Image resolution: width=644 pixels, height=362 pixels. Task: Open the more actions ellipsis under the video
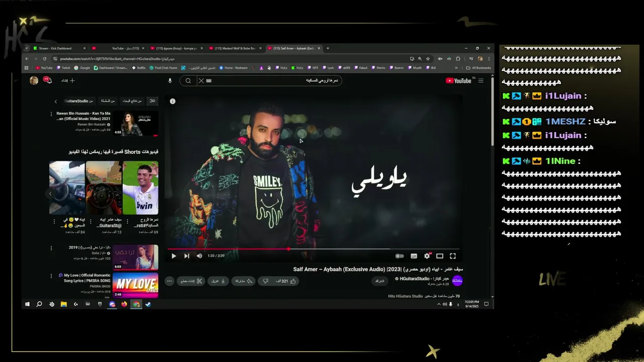(x=170, y=281)
